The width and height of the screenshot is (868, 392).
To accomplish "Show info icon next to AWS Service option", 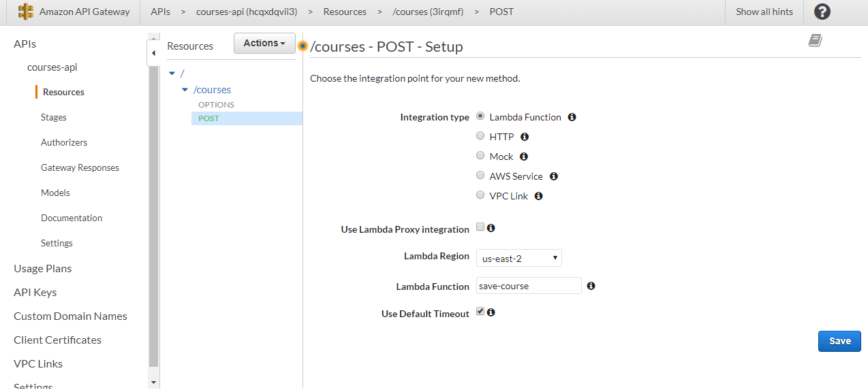I will pos(554,176).
